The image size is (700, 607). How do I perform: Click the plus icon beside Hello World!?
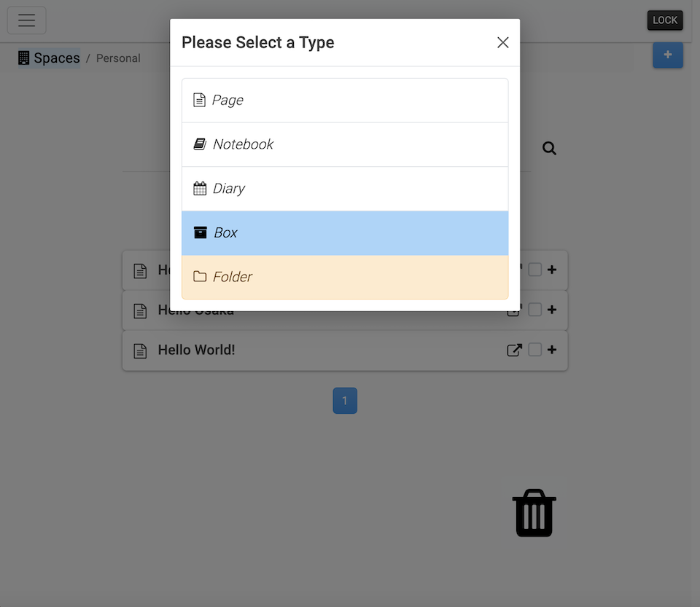point(552,350)
